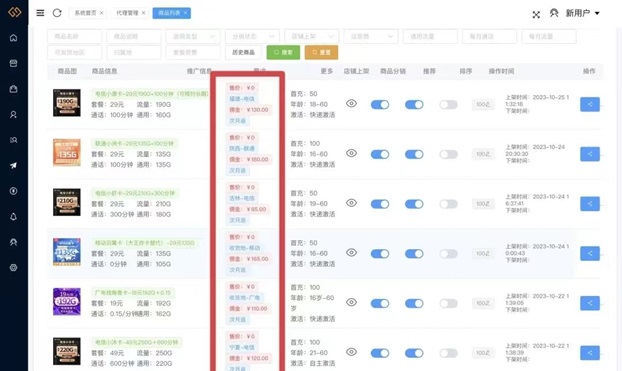Click the user avatar icon beside 新用户
622x371 pixels.
[x=554, y=13]
